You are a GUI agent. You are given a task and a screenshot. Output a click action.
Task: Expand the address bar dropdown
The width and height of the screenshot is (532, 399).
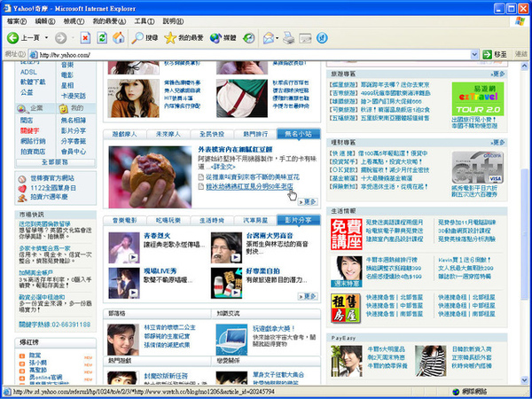click(x=474, y=54)
